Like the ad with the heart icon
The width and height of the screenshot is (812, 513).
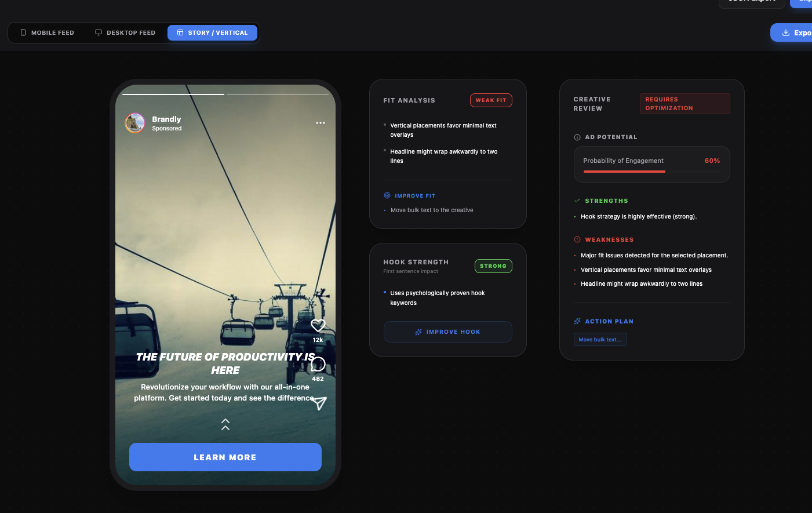tap(318, 325)
